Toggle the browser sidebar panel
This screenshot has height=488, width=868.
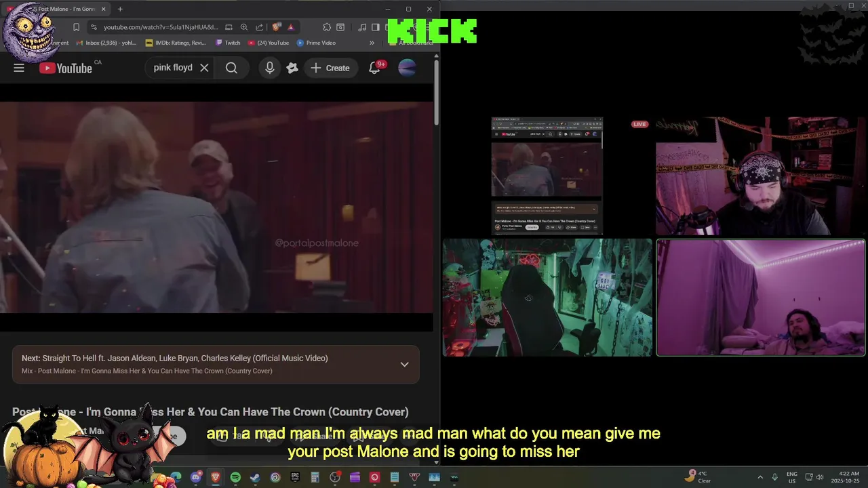point(375,27)
